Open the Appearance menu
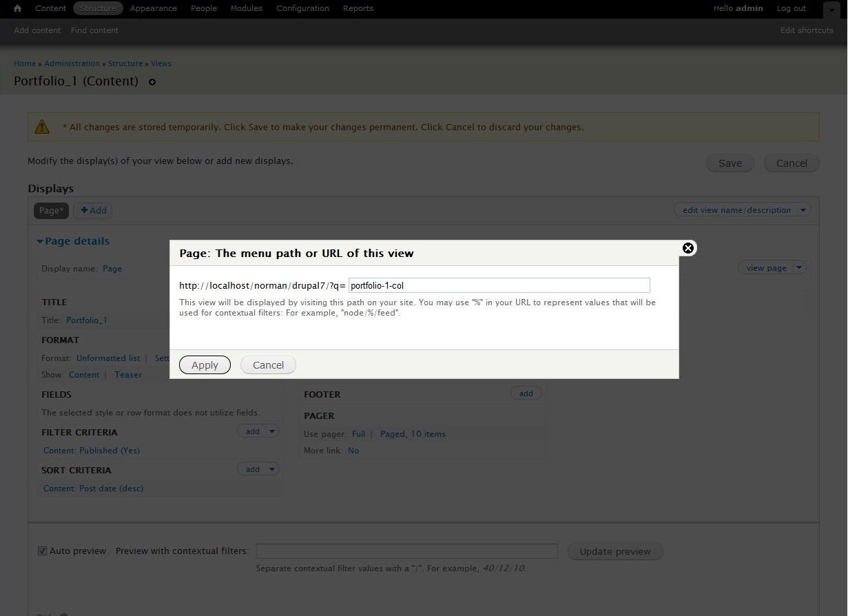Viewport: 848px width, 616px height. (x=153, y=8)
